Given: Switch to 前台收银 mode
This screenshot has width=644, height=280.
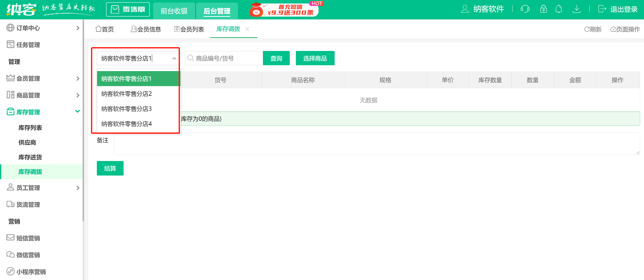Looking at the screenshot, I should pyautogui.click(x=174, y=11).
